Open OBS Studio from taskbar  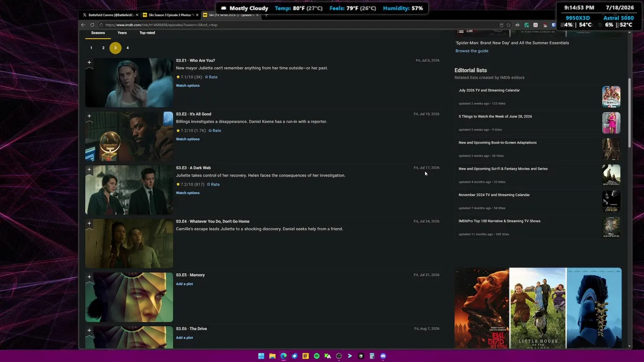[339, 356]
